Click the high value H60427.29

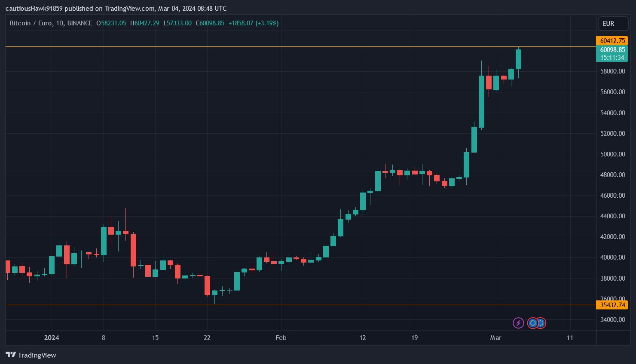[x=145, y=23]
